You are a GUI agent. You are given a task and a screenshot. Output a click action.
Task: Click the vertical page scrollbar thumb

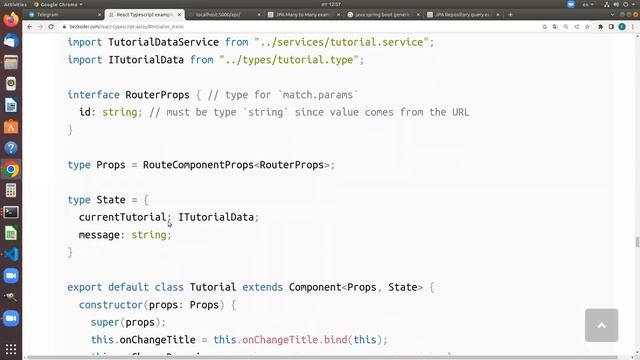[x=637, y=242]
